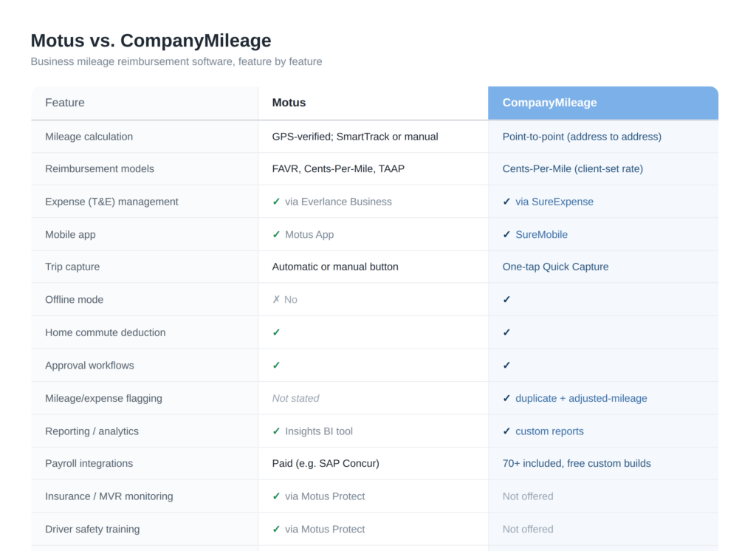Click 'Not offered' in Insurance / MVR monitoring row
This screenshot has height=551, width=756.
pyautogui.click(x=528, y=496)
